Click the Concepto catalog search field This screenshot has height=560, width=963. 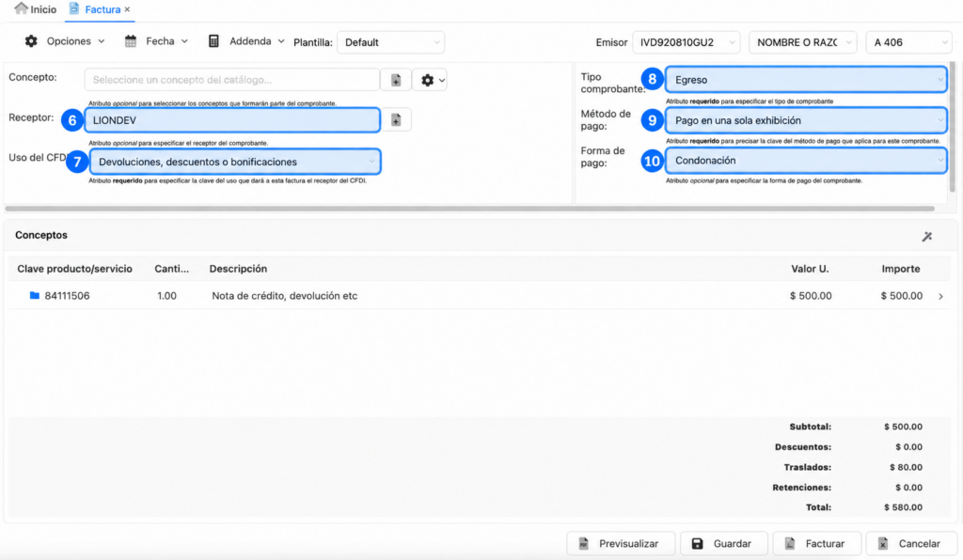231,80
